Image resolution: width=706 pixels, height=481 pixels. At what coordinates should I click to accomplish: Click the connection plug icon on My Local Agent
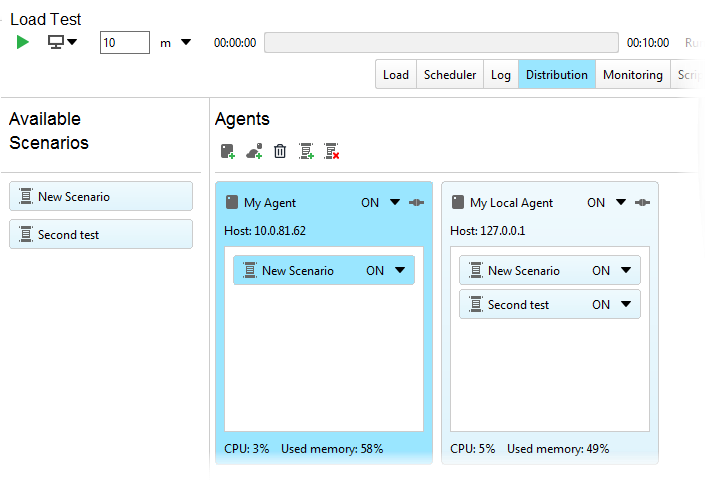pos(643,203)
